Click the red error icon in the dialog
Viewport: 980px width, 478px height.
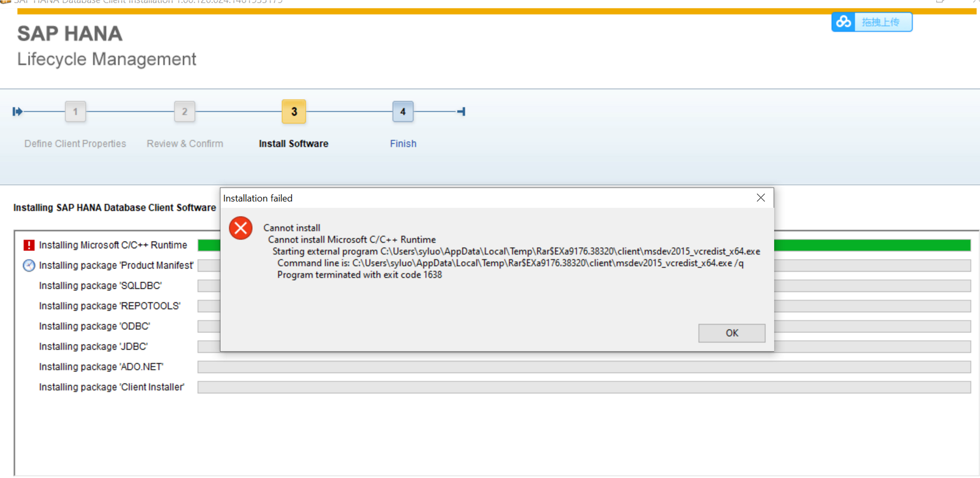pos(240,228)
